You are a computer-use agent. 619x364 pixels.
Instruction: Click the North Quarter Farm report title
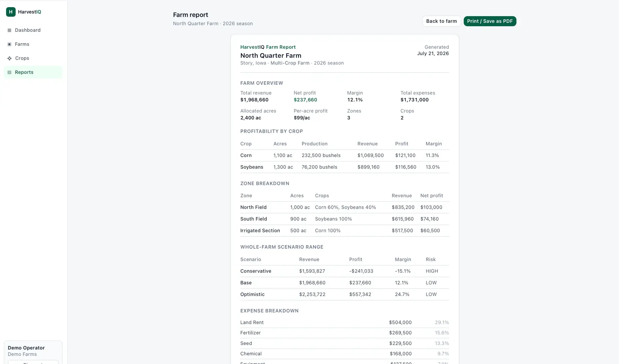[271, 55]
